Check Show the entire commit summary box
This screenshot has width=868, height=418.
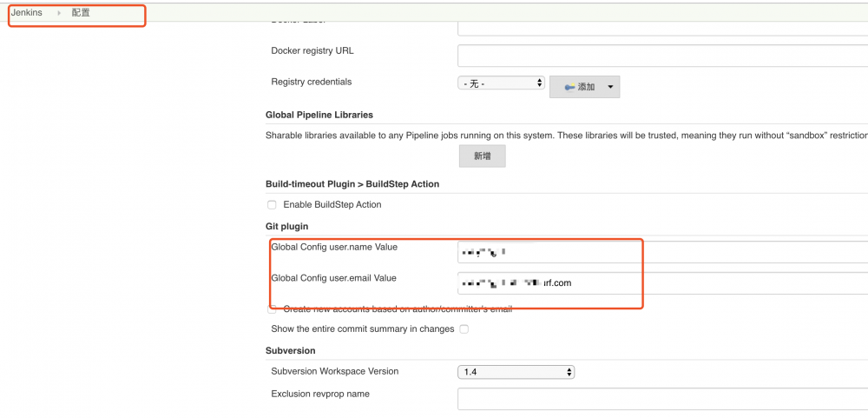(464, 329)
